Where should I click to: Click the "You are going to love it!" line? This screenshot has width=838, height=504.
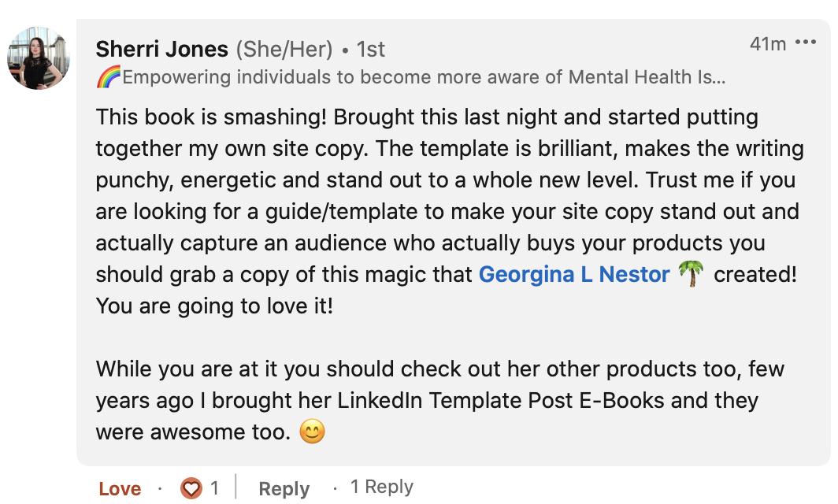click(214, 306)
